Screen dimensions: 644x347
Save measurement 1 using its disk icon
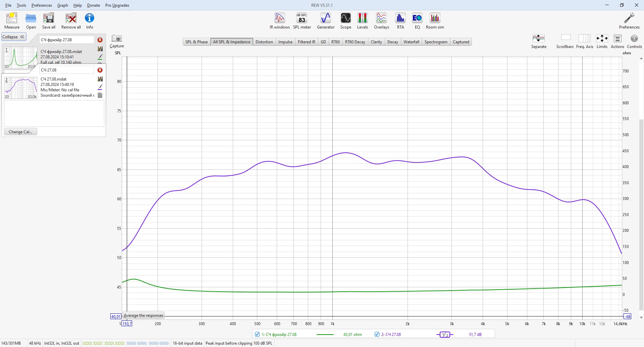coord(100,49)
